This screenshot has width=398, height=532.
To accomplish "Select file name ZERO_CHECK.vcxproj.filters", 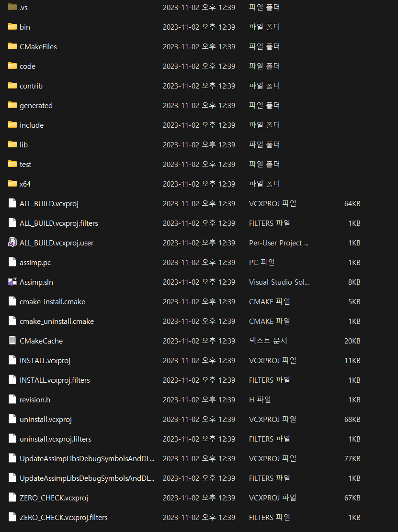I will click(x=64, y=518).
